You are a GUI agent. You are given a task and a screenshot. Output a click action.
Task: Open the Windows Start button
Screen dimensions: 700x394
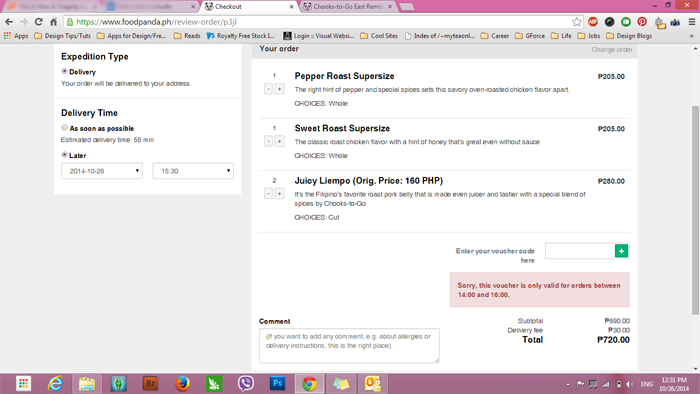point(23,383)
